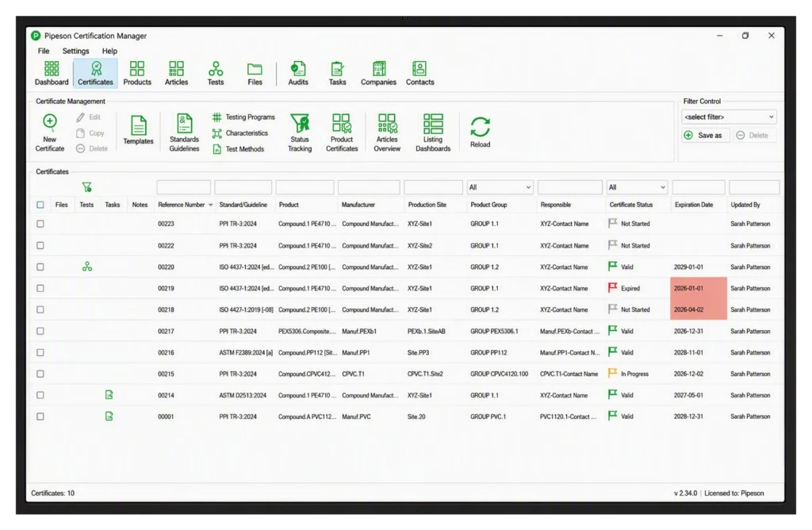Select the red 2026-04-02 expiration cell
812x530 pixels.
pyautogui.click(x=699, y=309)
